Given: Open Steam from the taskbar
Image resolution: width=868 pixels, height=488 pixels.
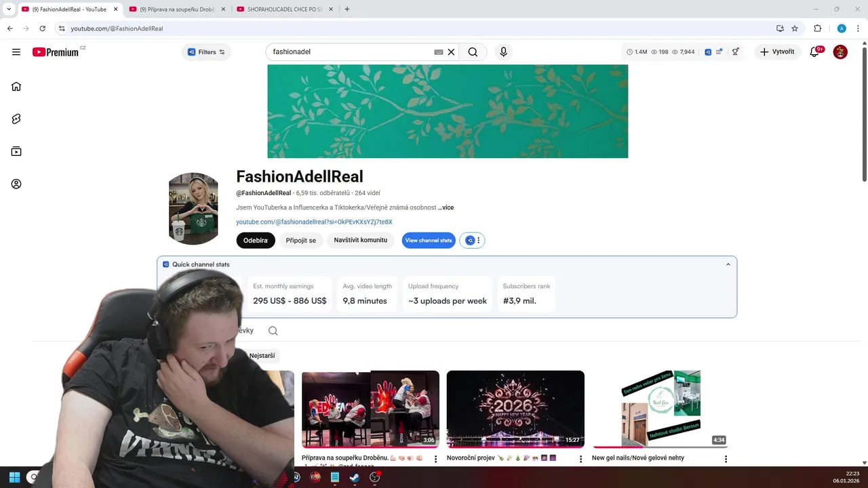Looking at the screenshot, I should 354,477.
